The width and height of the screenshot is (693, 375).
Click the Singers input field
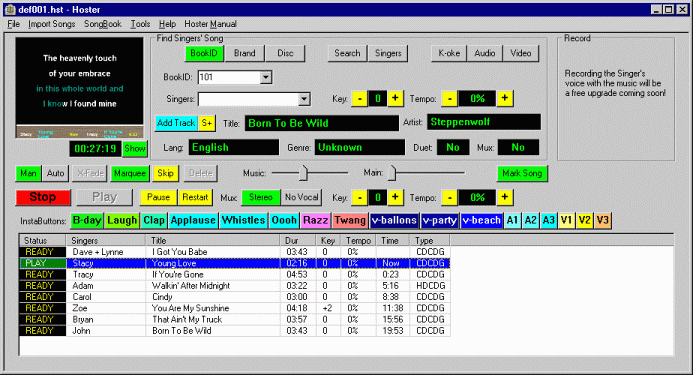pos(248,99)
